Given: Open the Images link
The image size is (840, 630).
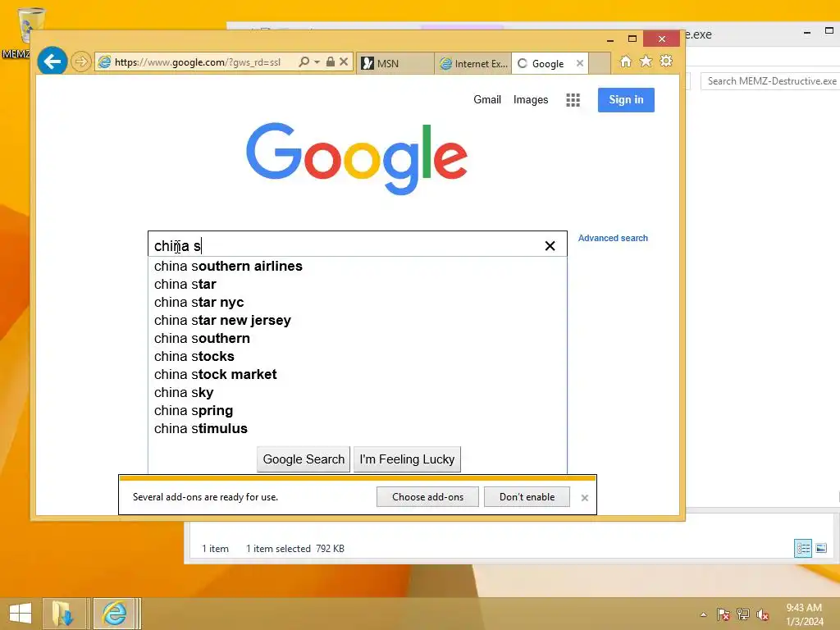Looking at the screenshot, I should tap(531, 99).
